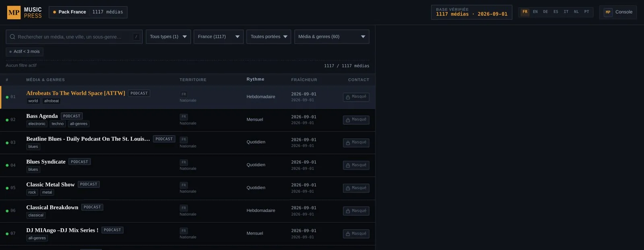Switch language to FR
Viewport: 644px width, 250px height.
(x=525, y=12)
